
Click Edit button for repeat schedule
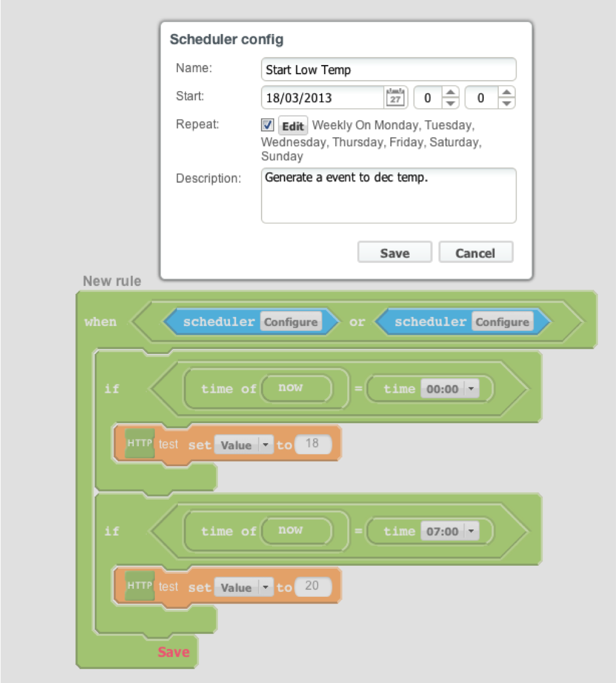pos(293,126)
